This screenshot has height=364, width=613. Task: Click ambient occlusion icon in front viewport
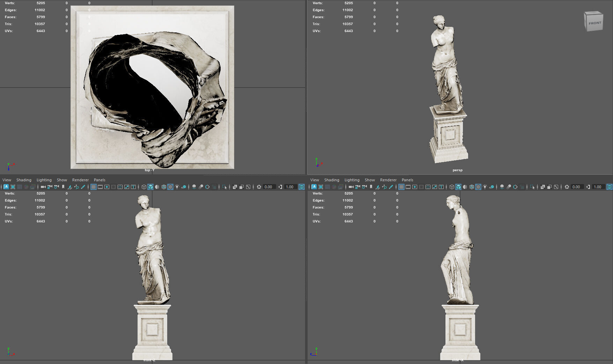194,187
